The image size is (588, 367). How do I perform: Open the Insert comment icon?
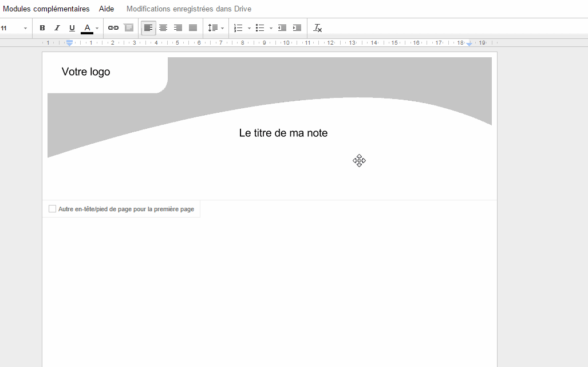pyautogui.click(x=129, y=27)
